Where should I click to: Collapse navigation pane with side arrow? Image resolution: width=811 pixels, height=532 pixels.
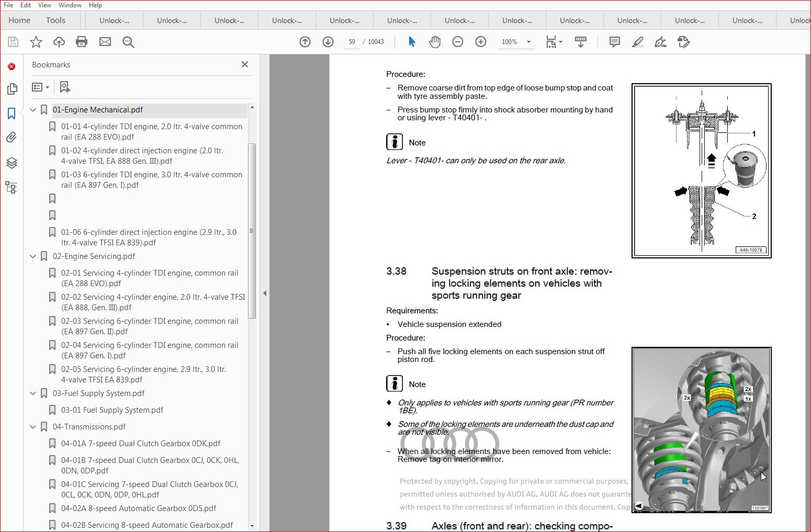[265, 293]
